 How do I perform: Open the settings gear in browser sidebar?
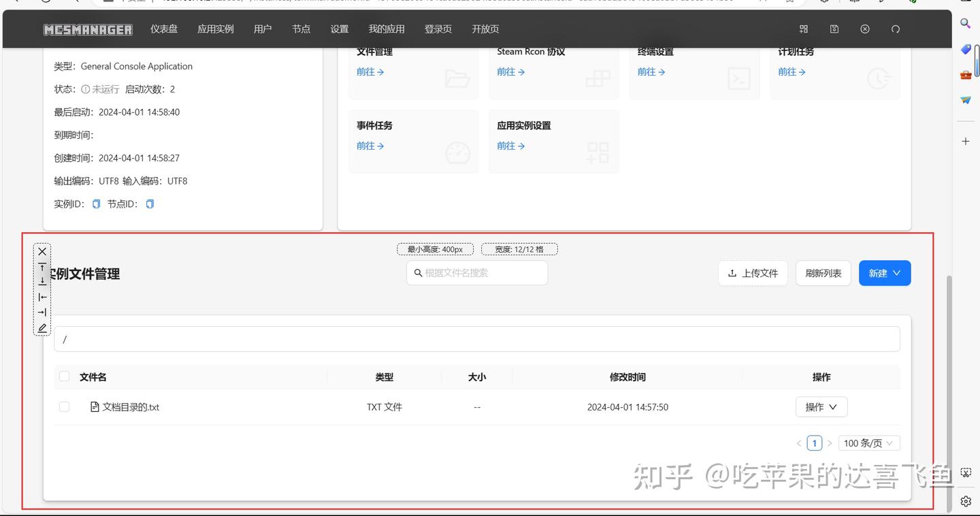[x=965, y=502]
